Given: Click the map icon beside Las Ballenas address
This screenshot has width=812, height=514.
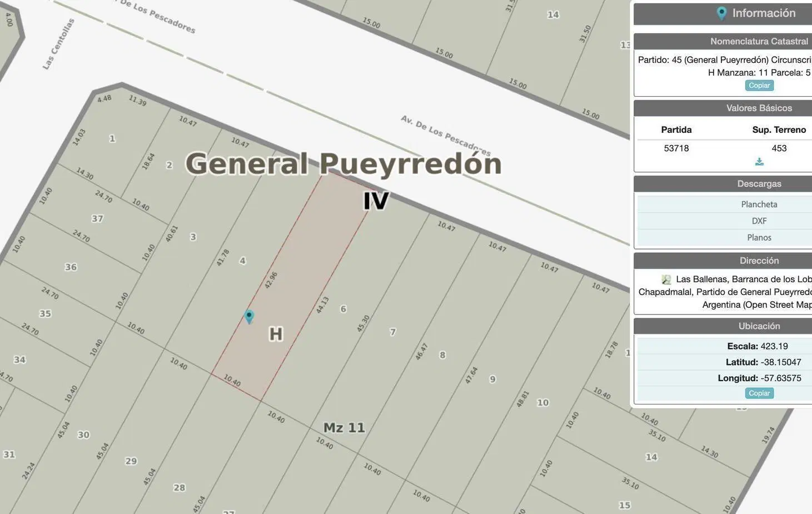Looking at the screenshot, I should tap(666, 280).
